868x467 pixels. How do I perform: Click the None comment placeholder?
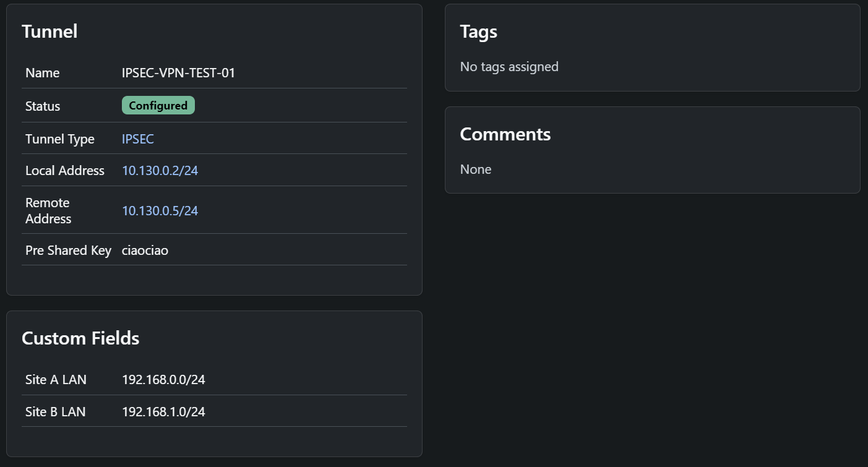pos(476,169)
